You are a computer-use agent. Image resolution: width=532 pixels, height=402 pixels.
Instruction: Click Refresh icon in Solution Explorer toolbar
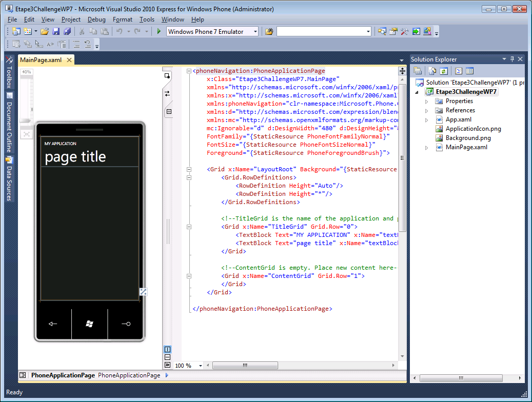point(444,71)
